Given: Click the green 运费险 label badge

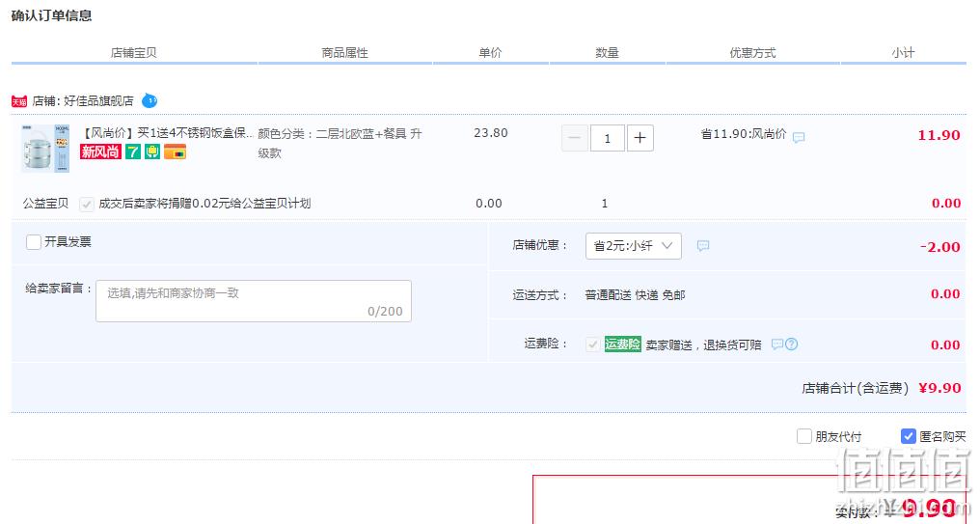Looking at the screenshot, I should pyautogui.click(x=622, y=344).
